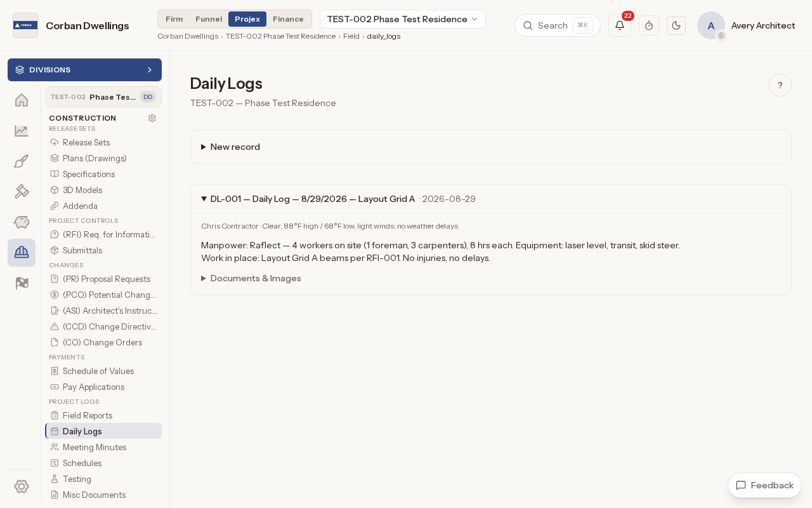Click the Corban Dwellings logo
This screenshot has height=508, width=812.
tap(25, 25)
